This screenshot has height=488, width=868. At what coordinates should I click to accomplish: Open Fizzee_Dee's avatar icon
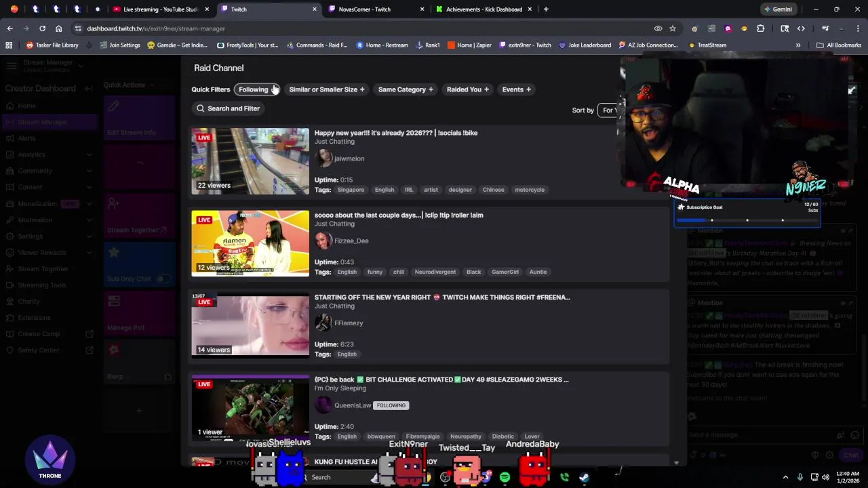[323, 241]
